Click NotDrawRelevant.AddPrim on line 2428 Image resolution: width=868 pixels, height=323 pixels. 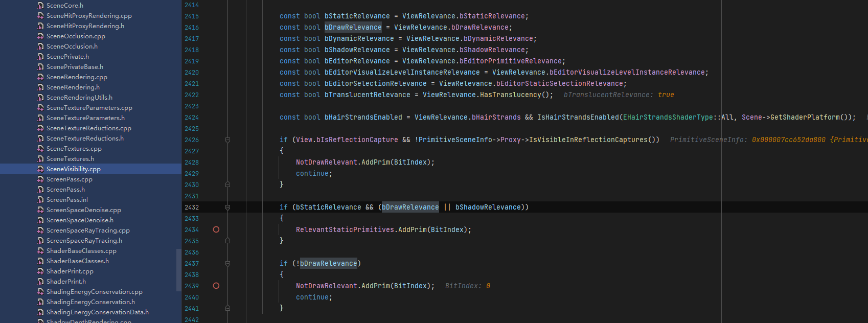coord(343,163)
